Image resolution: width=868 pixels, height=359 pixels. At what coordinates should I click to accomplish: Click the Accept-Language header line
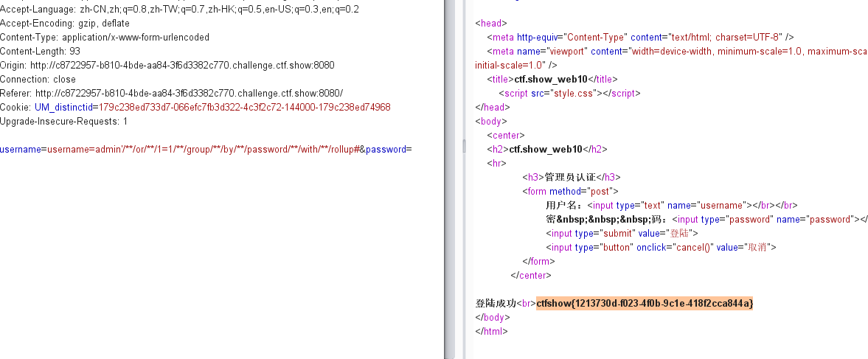pyautogui.click(x=179, y=10)
